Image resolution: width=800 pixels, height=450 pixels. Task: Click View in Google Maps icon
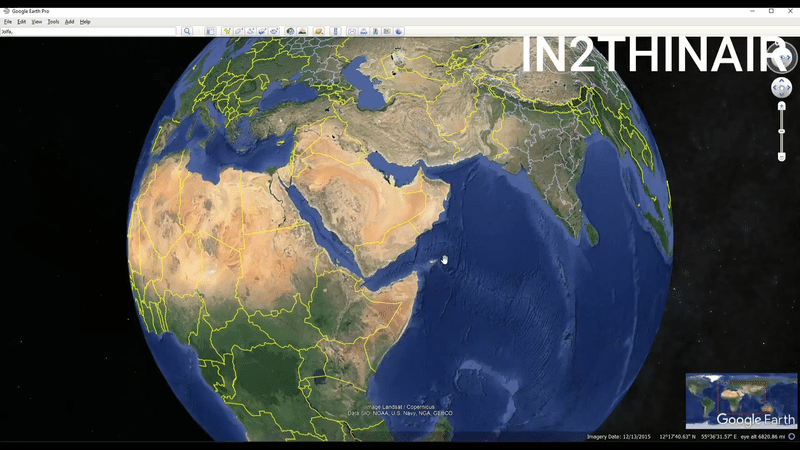(x=387, y=31)
